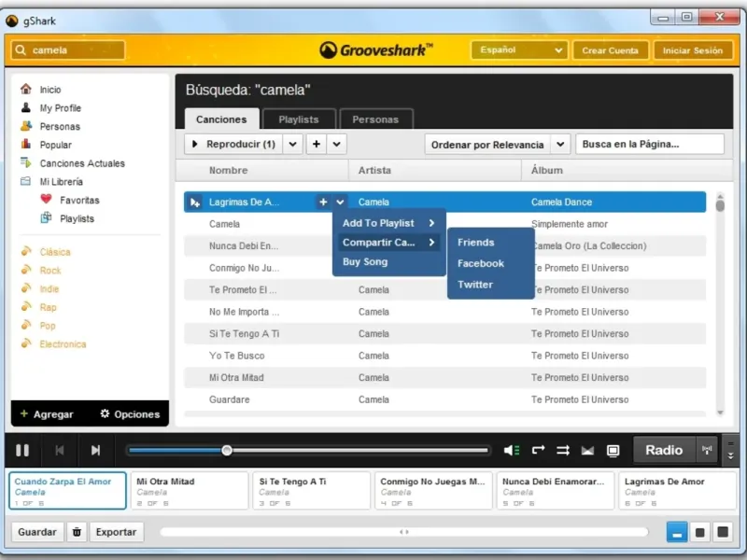747x560 pixels.
Task: Open My Profile in the sidebar
Action: (60, 108)
